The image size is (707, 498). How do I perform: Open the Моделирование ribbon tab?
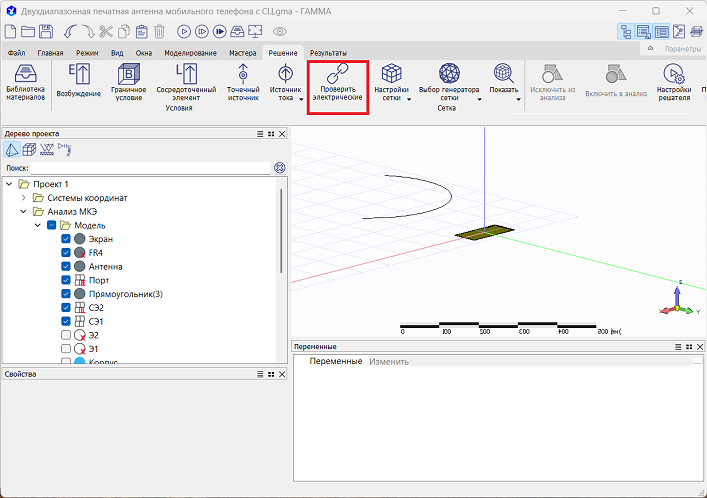[x=188, y=51]
